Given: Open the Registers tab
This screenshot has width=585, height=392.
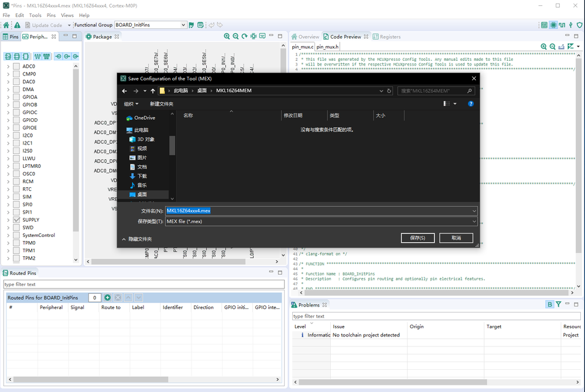Looking at the screenshot, I should tap(386, 36).
